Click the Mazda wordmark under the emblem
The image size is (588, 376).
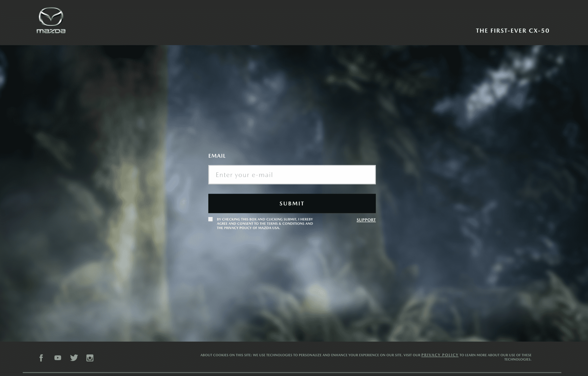click(x=51, y=31)
